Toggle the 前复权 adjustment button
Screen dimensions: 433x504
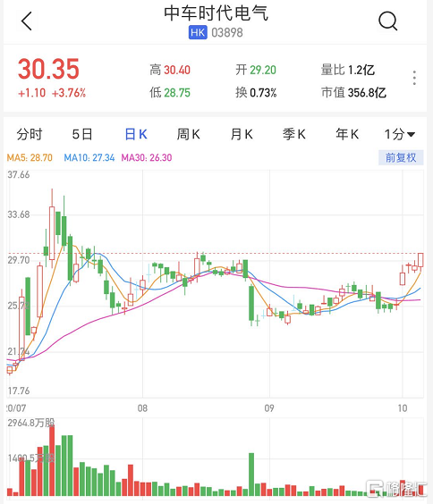click(x=401, y=157)
